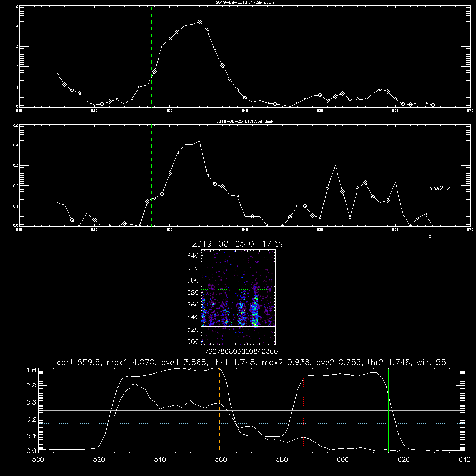476x476 pixels.
Task: Click the 2019-08-25T01:17:59 title above the spectrogram
Action: [238, 244]
